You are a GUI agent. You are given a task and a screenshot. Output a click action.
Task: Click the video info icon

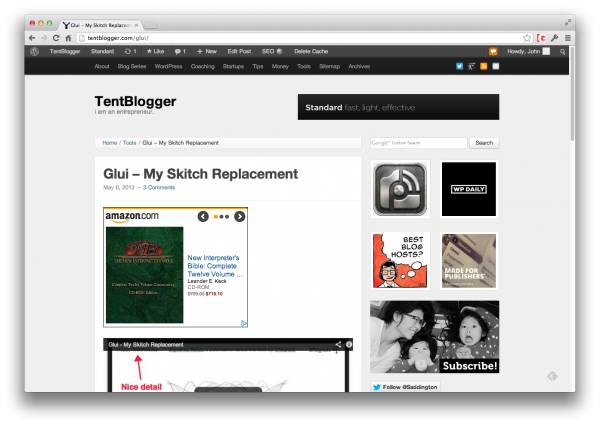349,344
